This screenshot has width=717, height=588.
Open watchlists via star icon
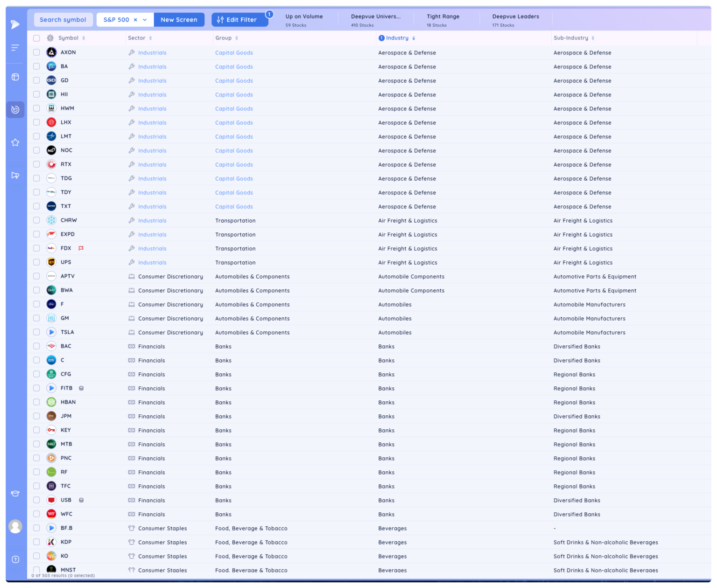tap(15, 142)
